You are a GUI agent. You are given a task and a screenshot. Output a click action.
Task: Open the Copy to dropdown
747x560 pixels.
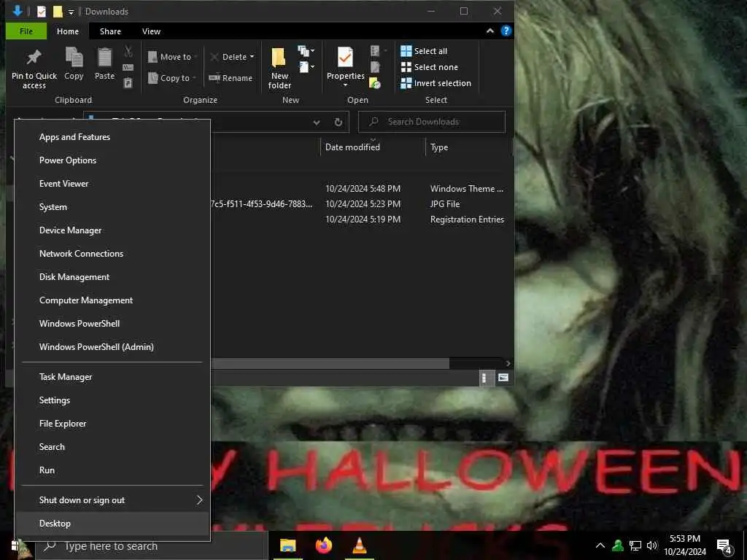point(172,78)
